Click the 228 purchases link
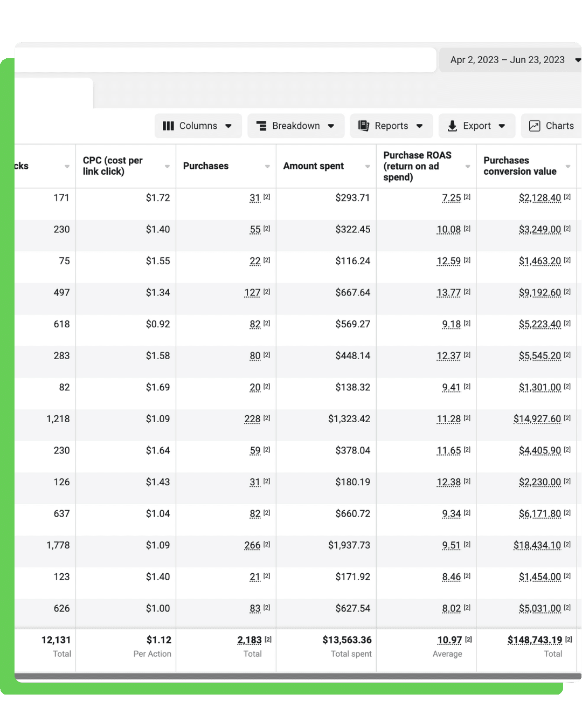This screenshot has height=728, width=582. click(x=252, y=419)
